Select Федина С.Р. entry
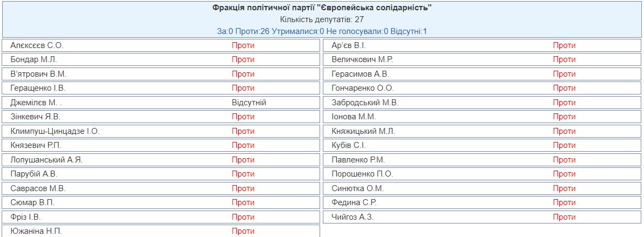Viewport: 644px width, 237px height. pos(483,202)
